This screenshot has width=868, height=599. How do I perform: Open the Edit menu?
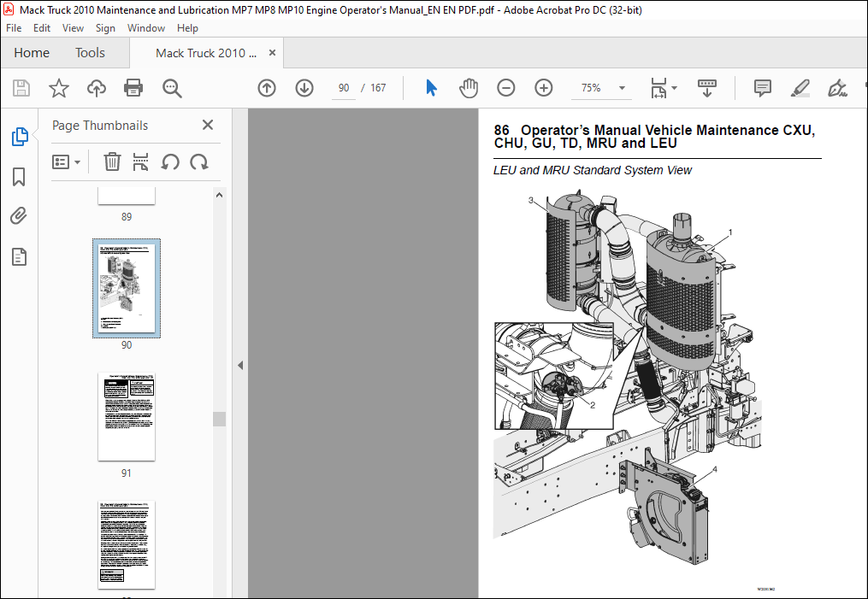[x=42, y=28]
